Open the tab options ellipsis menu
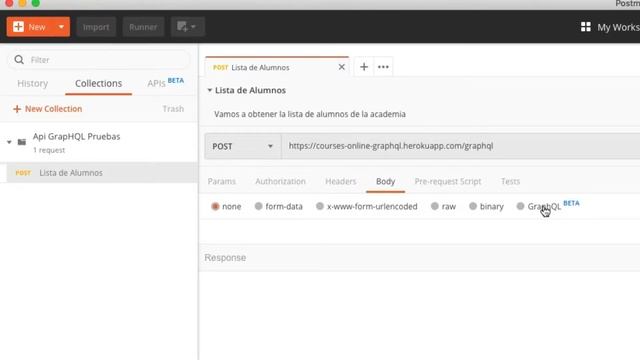The image size is (640, 360). click(383, 67)
